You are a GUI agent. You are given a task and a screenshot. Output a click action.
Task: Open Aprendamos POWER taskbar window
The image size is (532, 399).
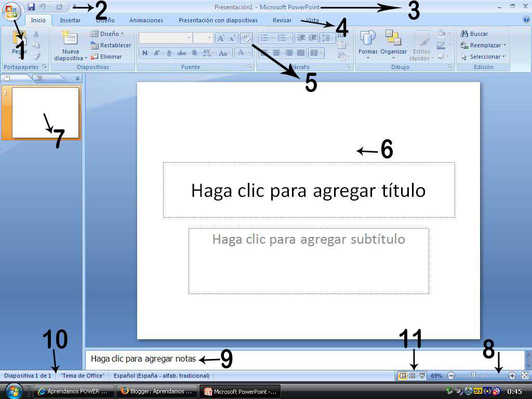point(73,391)
